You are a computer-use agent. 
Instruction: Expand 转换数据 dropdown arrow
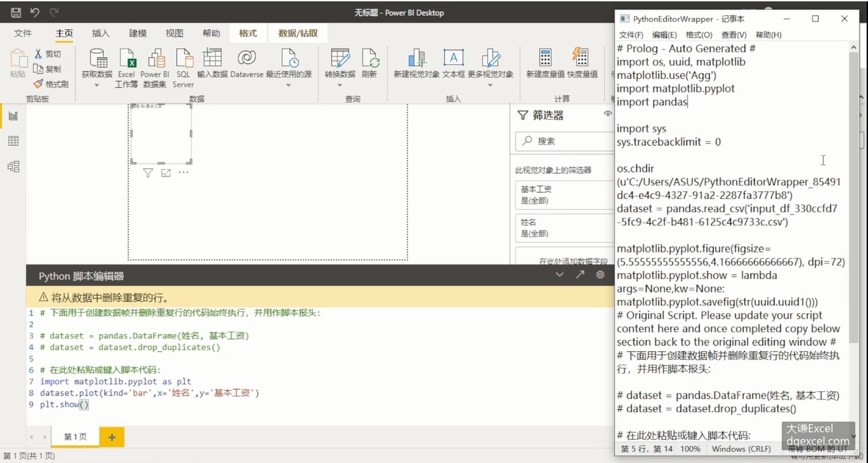[x=340, y=85]
